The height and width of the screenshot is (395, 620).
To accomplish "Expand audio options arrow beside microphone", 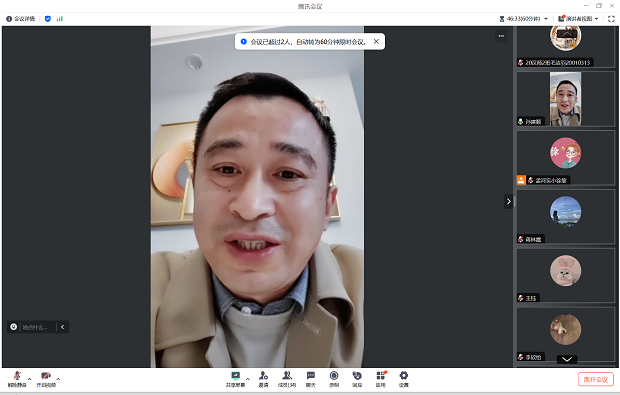I will [x=30, y=379].
